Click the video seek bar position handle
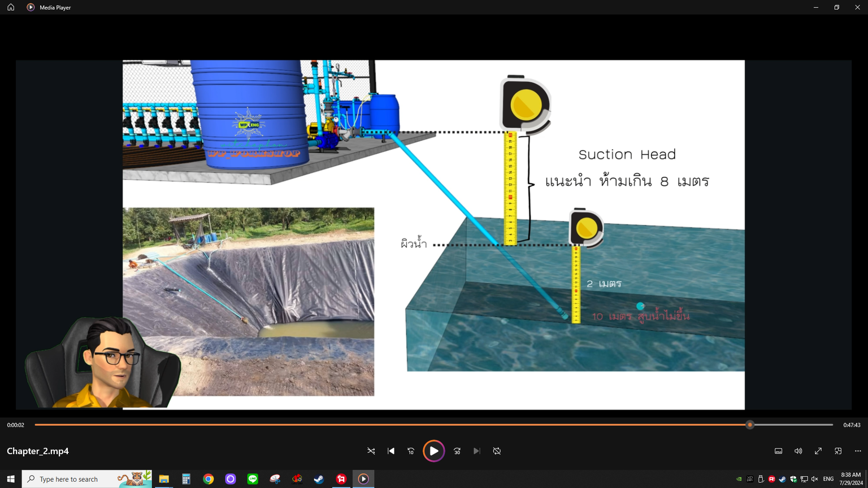Screen dimensions: 868x488 pos(750,425)
